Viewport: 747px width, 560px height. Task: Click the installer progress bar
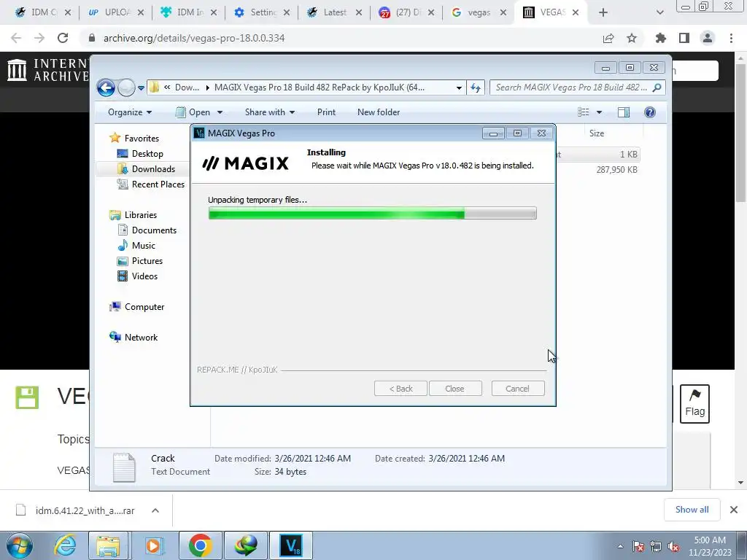point(373,214)
